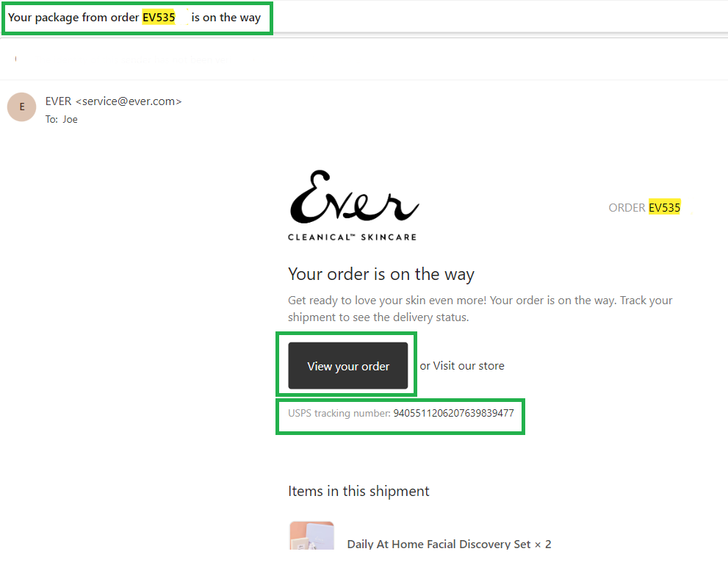Image resolution: width=728 pixels, height=568 pixels.
Task: Click the USPS tracking number 9405511206207639839477
Action: tap(453, 413)
